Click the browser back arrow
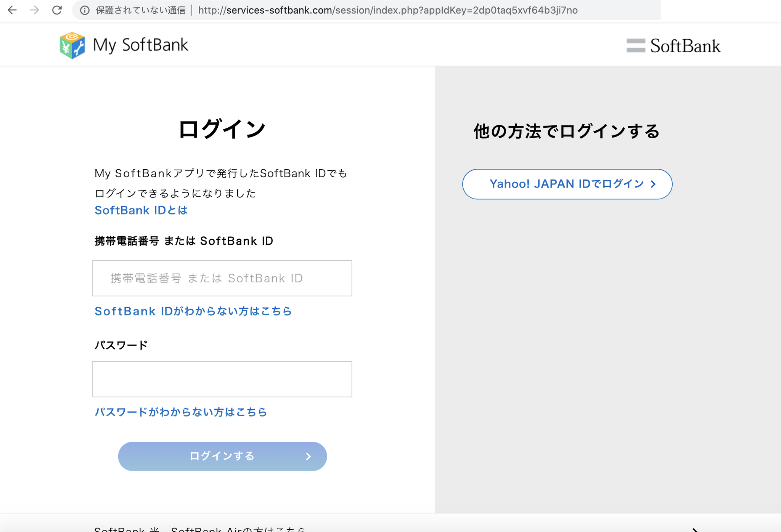This screenshot has width=781, height=532. pos(12,10)
